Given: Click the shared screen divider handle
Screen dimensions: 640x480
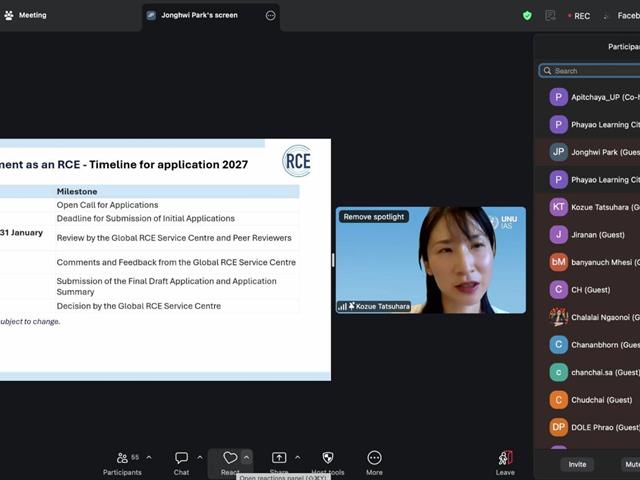Looking at the screenshot, I should click(x=333, y=260).
